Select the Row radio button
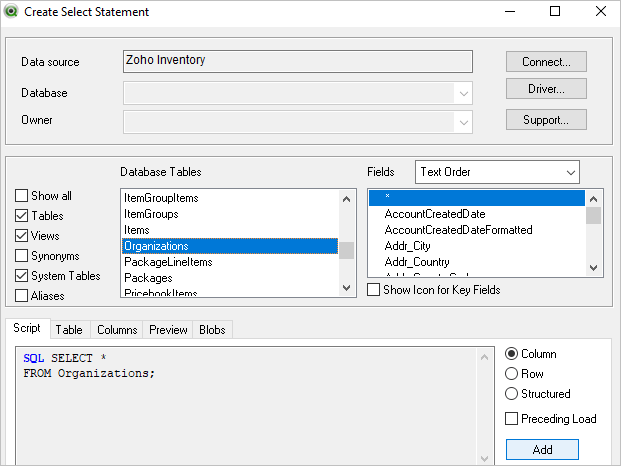 coord(512,374)
